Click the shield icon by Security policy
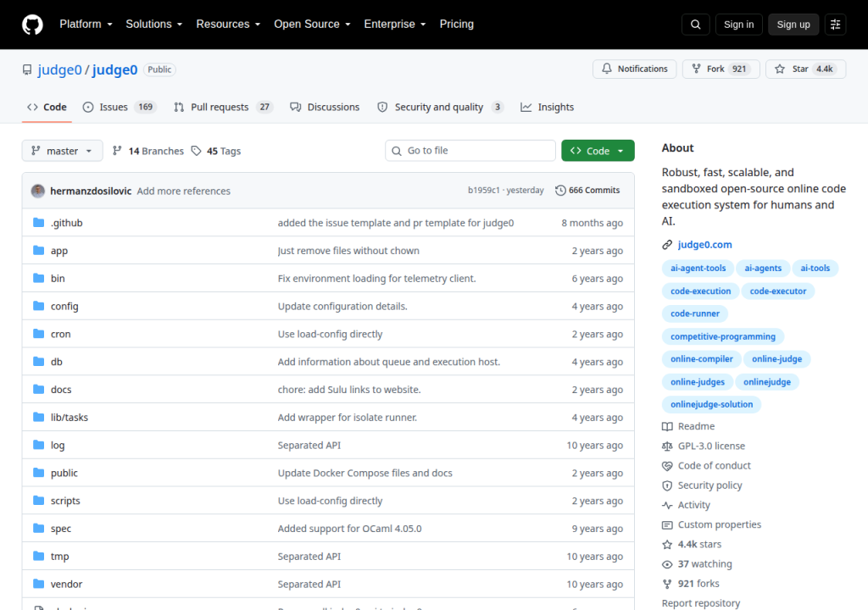Screen dimensions: 868x610 667,485
